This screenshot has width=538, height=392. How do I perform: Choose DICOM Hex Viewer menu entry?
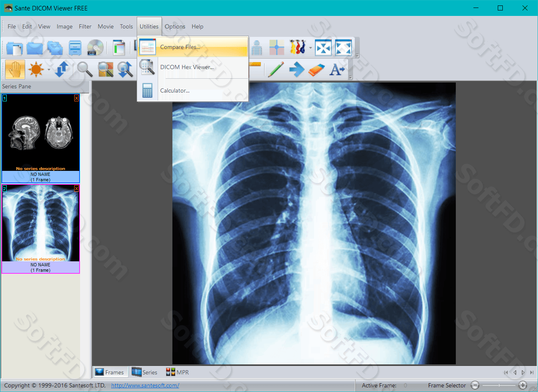pos(193,67)
